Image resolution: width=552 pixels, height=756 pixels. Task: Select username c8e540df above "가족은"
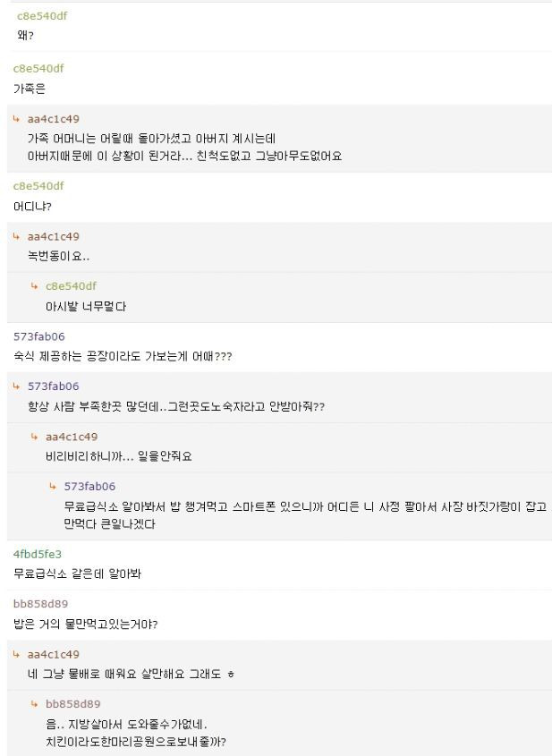pos(38,68)
